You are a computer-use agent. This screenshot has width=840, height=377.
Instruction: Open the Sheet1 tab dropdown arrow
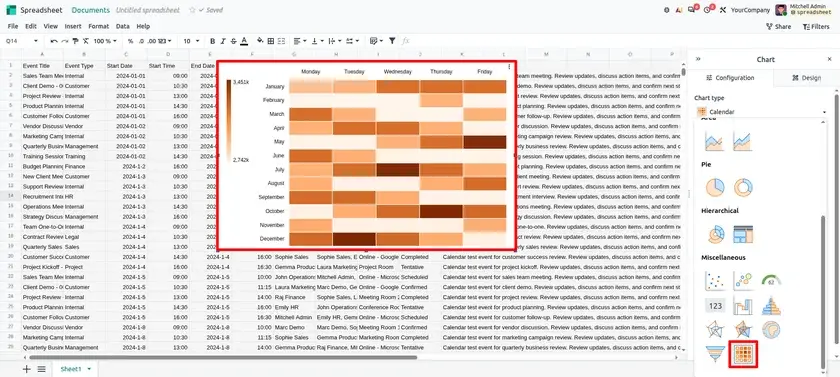[89, 369]
